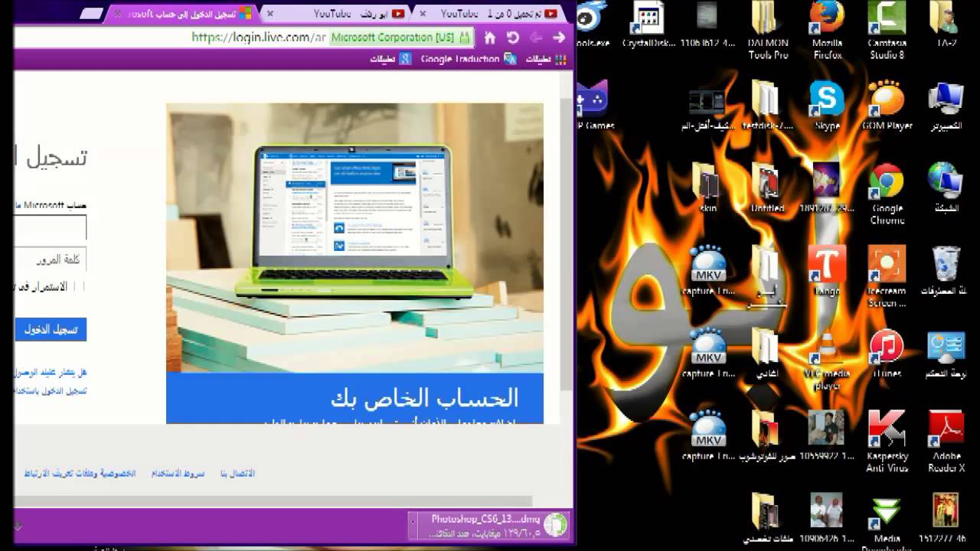Open the TA-7 desktop folder
Image resolution: width=980 pixels, height=551 pixels.
[x=946, y=26]
